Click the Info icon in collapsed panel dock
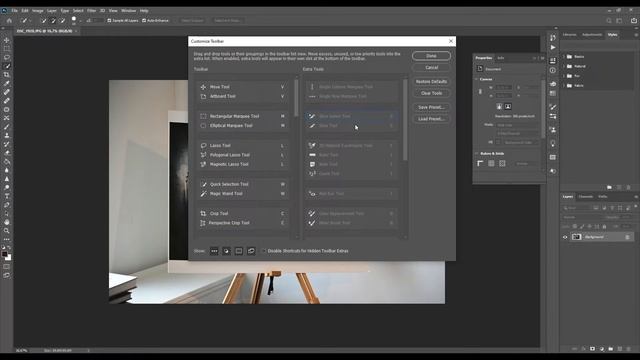Screen dimensions: 640x360 (x=553, y=70)
